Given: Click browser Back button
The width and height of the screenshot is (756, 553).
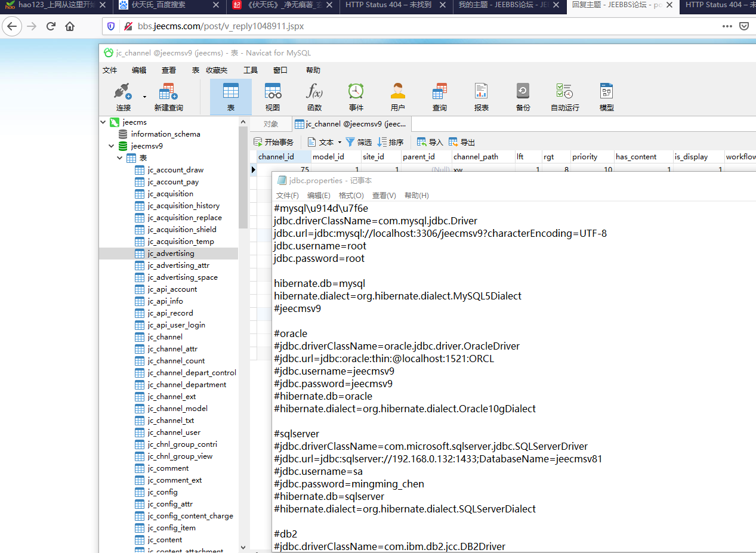Looking at the screenshot, I should (12, 26).
